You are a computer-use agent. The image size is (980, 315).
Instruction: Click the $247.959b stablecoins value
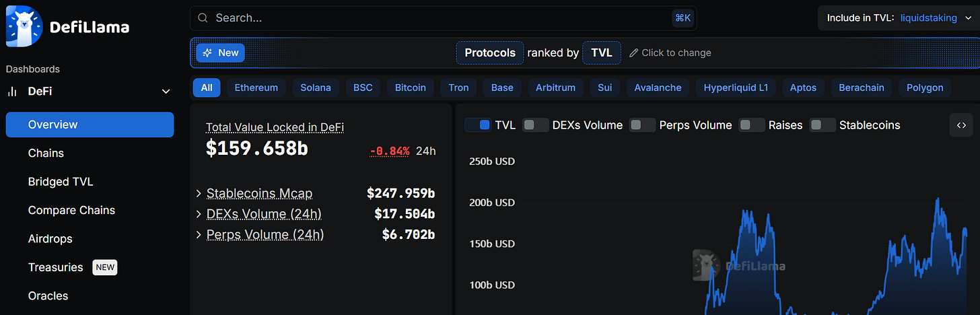401,194
